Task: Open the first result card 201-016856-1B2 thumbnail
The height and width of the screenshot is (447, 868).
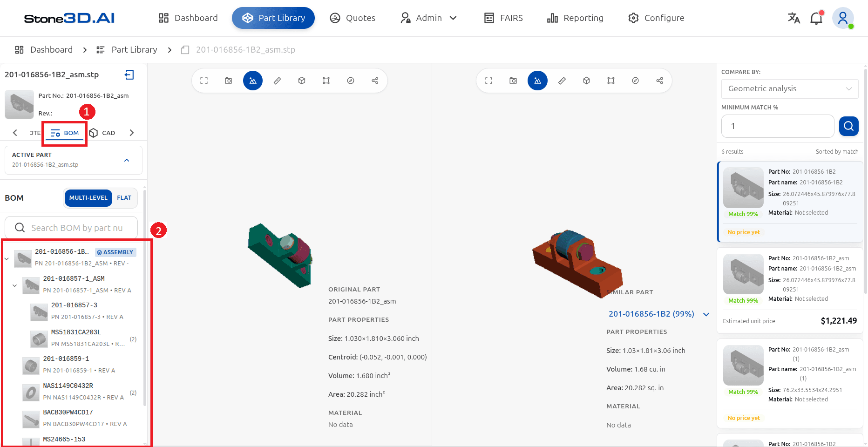Action: pos(743,188)
